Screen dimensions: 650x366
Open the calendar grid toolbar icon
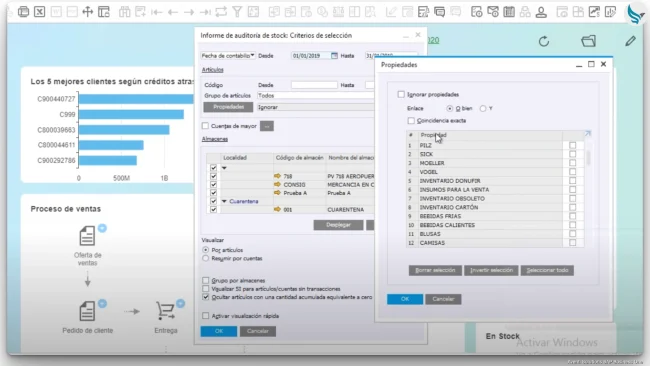(x=509, y=12)
